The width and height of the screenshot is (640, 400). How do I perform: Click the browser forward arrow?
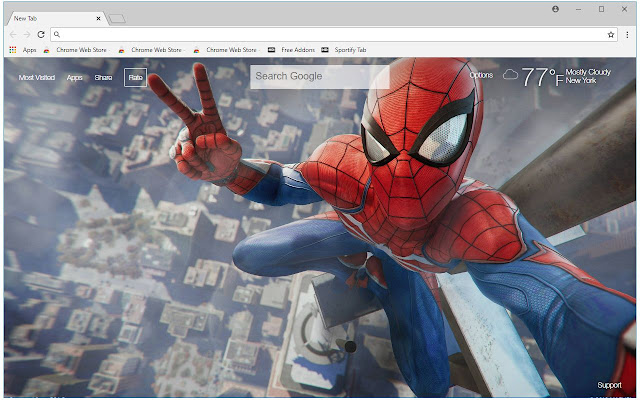(x=27, y=35)
